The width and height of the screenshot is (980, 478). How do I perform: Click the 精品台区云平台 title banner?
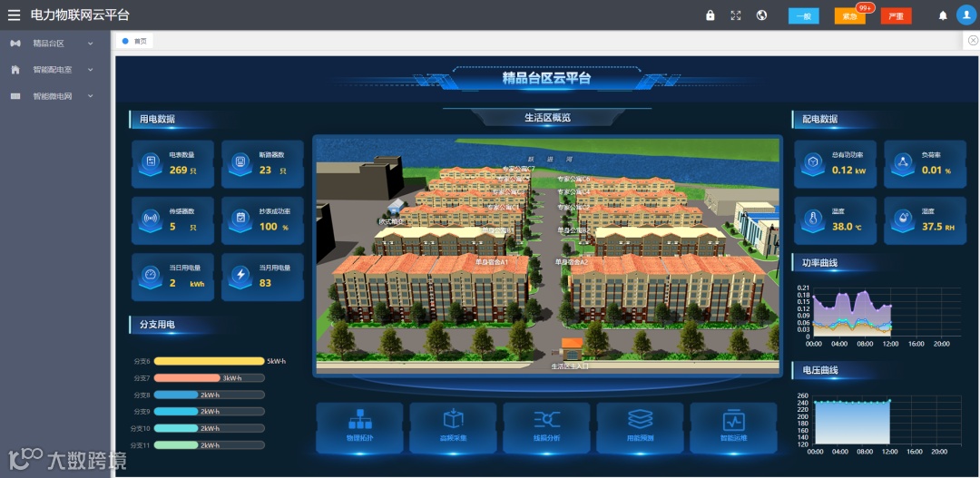coord(547,79)
